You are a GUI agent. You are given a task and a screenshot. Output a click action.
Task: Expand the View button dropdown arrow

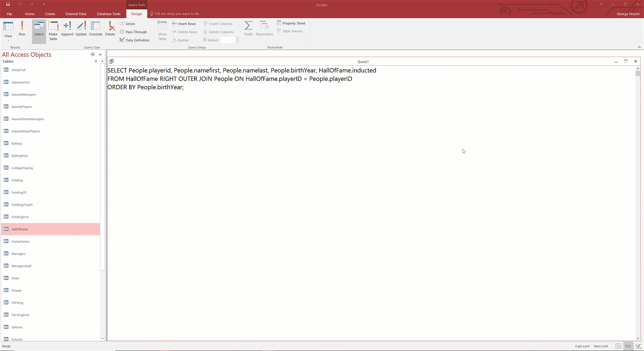coord(8,41)
